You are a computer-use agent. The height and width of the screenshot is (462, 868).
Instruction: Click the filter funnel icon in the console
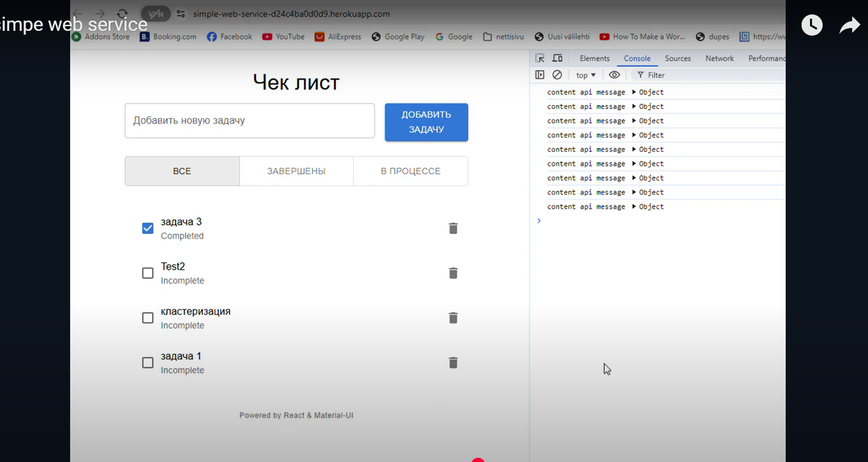coord(640,75)
